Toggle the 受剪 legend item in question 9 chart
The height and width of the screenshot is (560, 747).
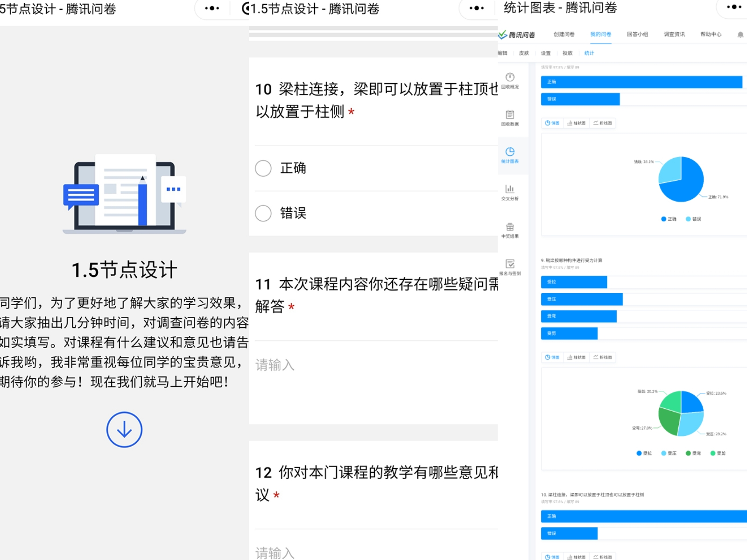[718, 453]
